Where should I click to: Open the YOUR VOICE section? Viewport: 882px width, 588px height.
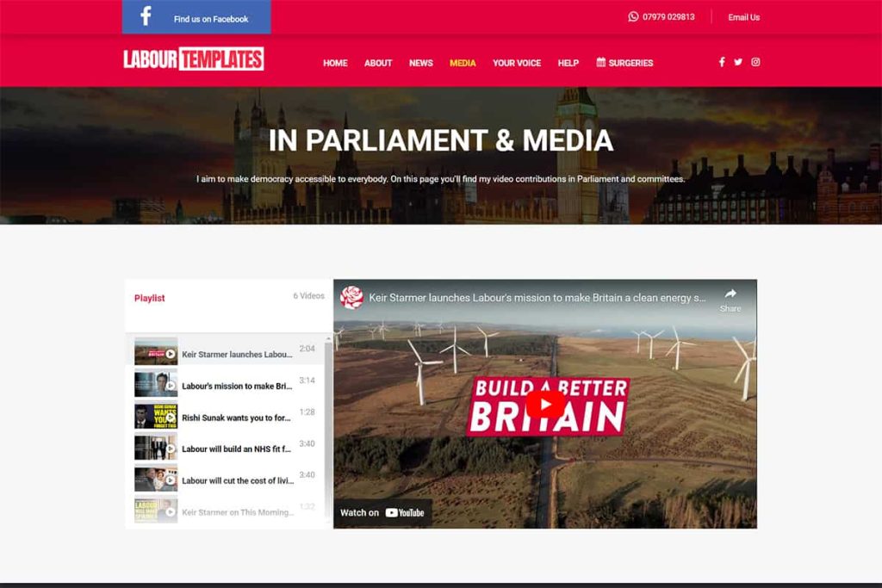click(x=516, y=63)
